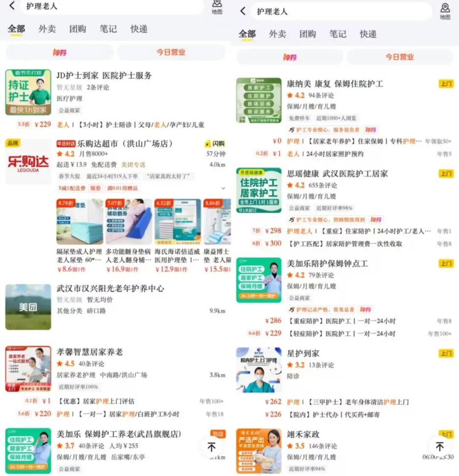459x476 pixels.
Task: Focus the 护理老人 search field in left screen
Action: (x=111, y=6)
